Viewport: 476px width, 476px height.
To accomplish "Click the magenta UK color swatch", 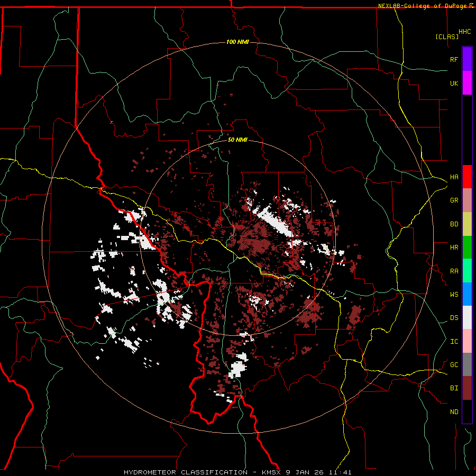I will tap(467, 83).
